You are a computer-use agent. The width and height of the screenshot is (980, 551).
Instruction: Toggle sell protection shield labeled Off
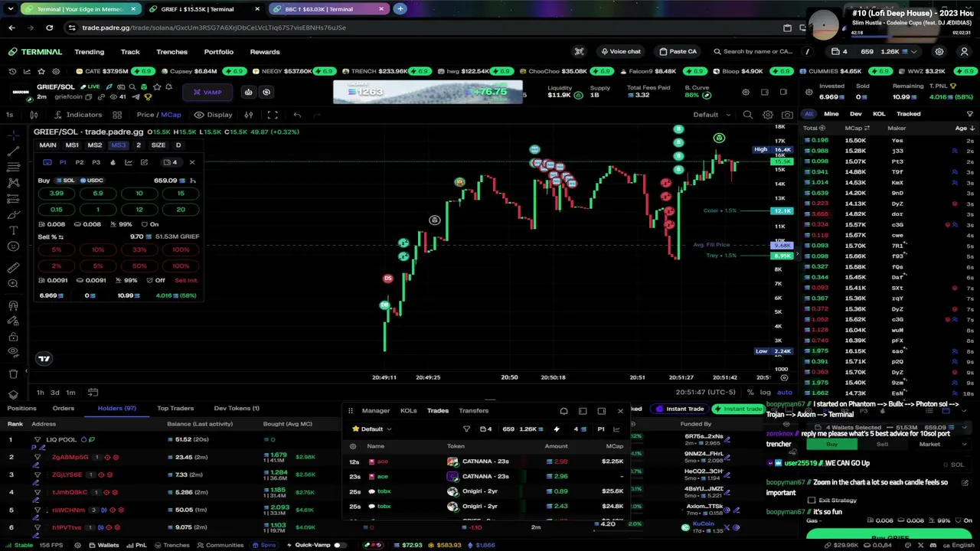pos(155,280)
